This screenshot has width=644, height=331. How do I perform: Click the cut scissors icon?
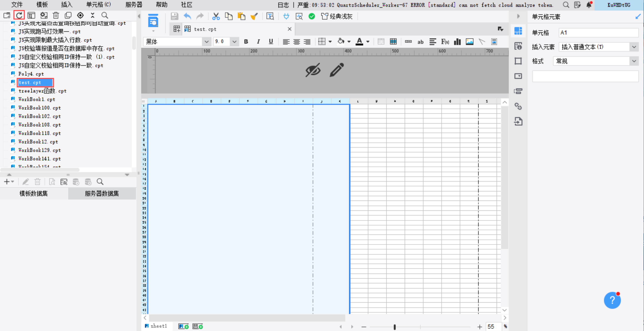[216, 16]
